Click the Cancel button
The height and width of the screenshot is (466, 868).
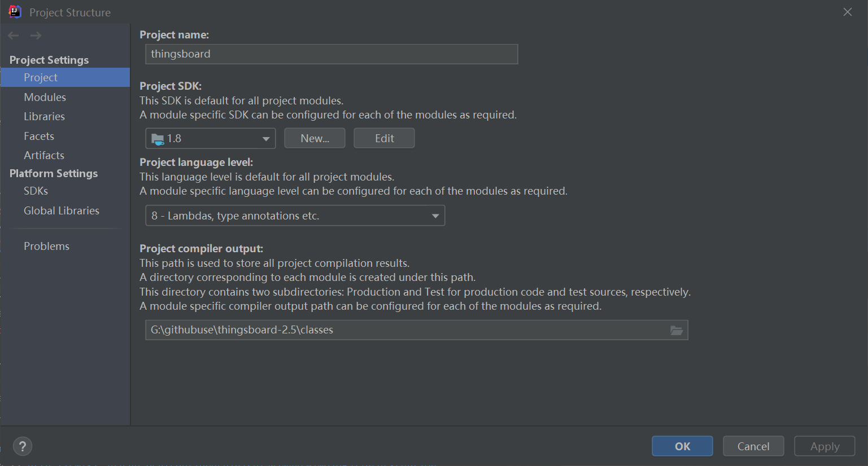(x=753, y=446)
